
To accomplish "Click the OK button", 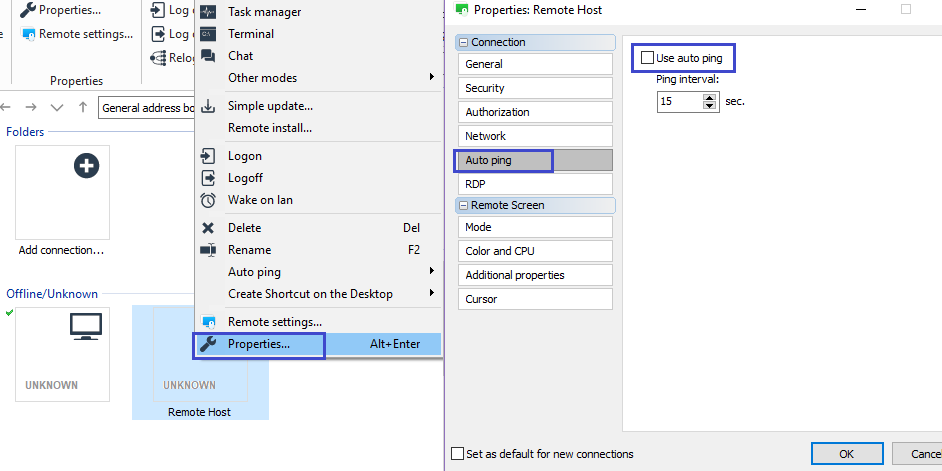I will (x=846, y=454).
